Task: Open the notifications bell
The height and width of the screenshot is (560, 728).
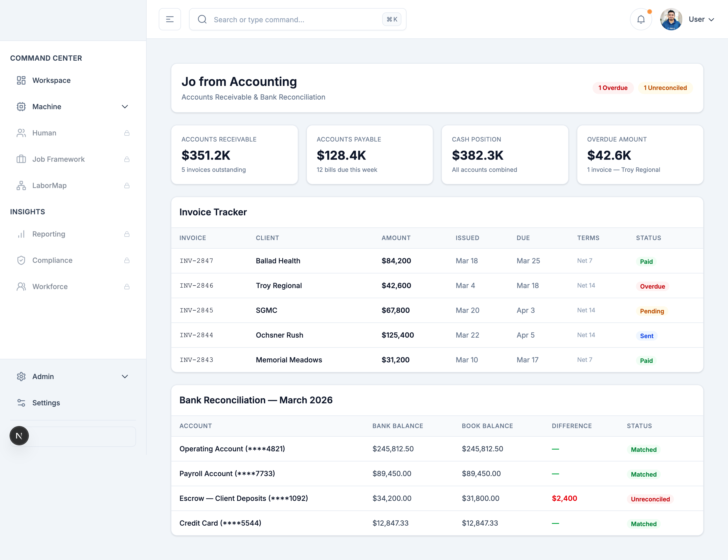Action: coord(641,19)
